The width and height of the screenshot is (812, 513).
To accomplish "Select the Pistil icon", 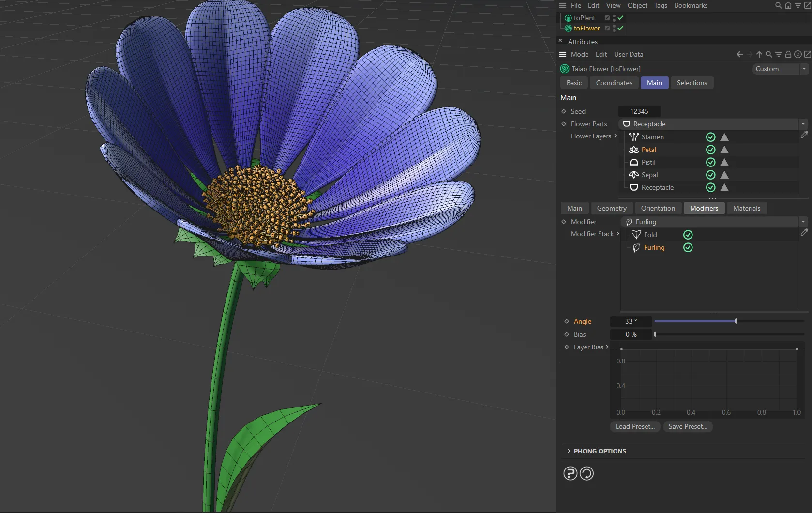I will [x=634, y=162].
